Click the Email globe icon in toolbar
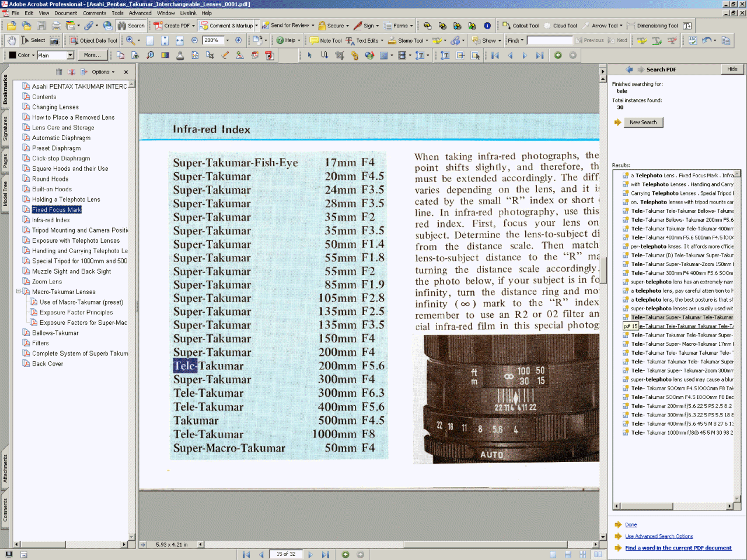747x560 pixels. (x=107, y=26)
